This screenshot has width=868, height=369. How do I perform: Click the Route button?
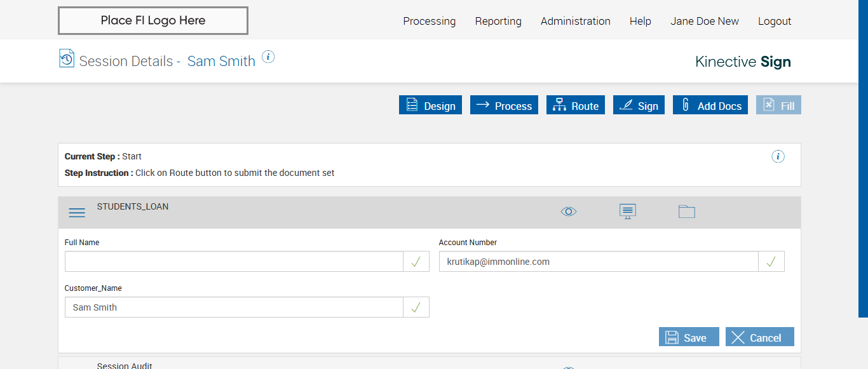click(576, 105)
